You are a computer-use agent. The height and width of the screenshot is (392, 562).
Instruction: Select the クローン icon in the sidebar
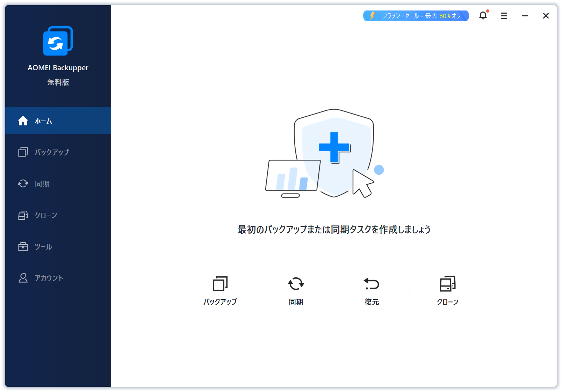point(23,215)
